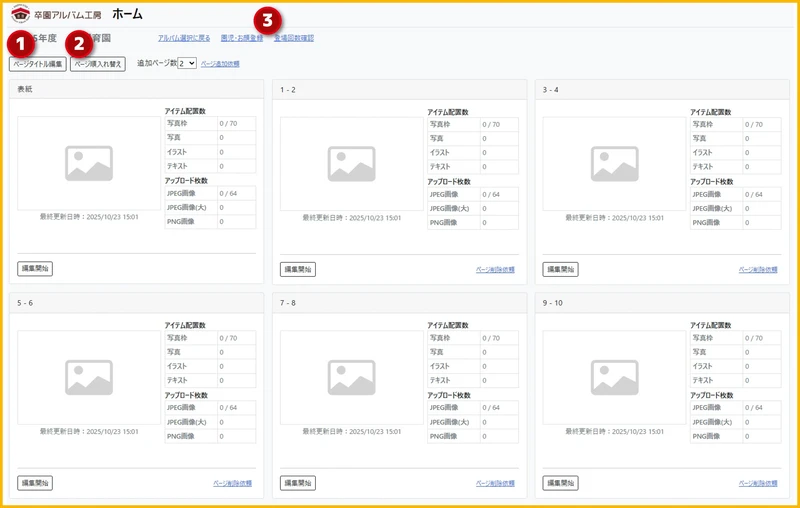Click the 3 - 4 page thumbnail placeholder
This screenshot has height=508, width=800.
click(614, 164)
